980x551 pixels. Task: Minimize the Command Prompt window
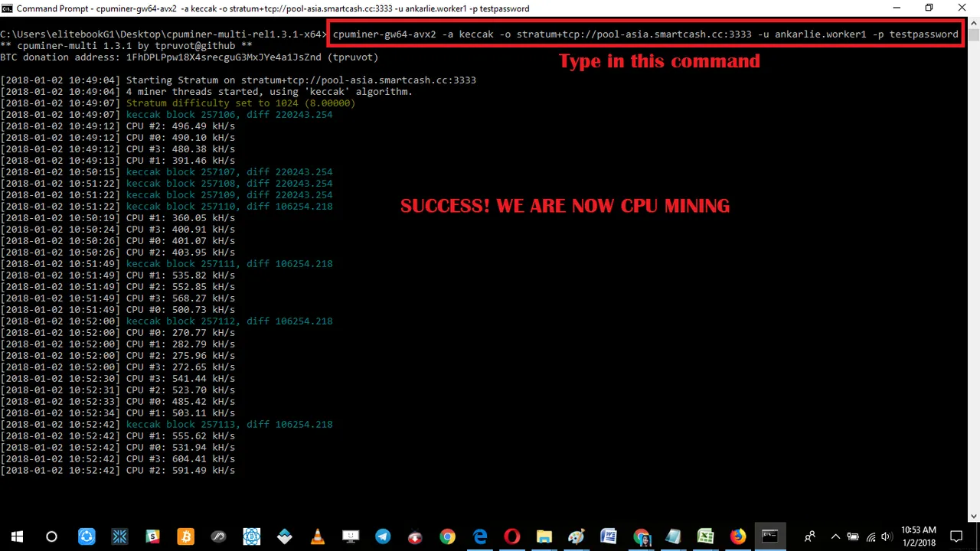point(897,8)
